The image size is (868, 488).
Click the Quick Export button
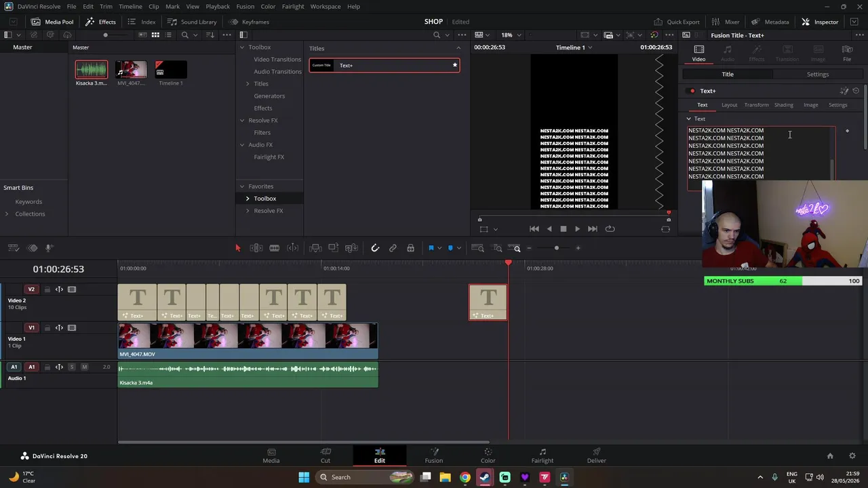click(x=676, y=22)
